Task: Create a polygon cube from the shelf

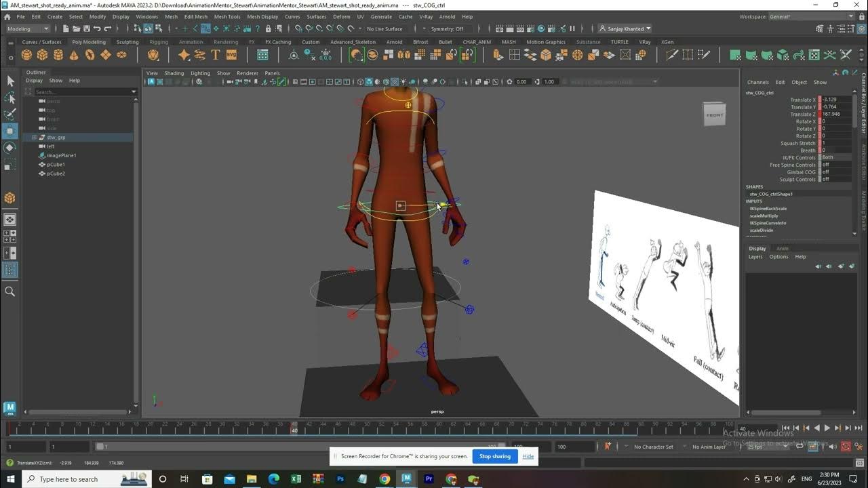Action: click(x=42, y=55)
